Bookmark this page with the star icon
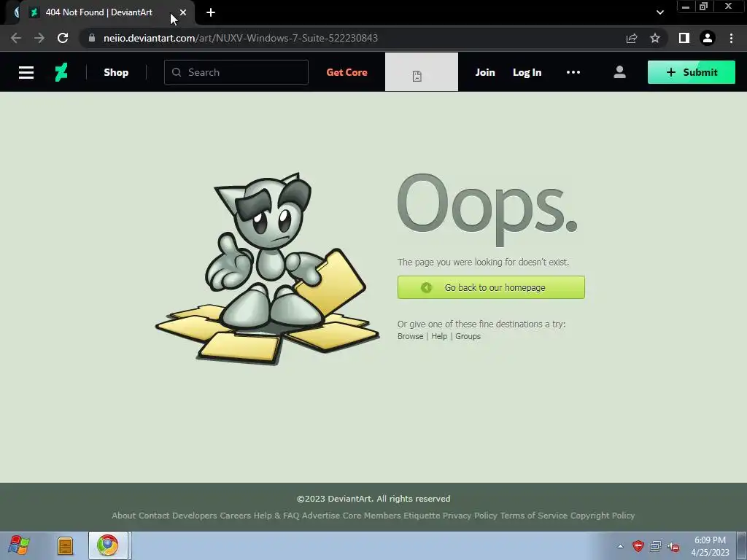 [655, 38]
